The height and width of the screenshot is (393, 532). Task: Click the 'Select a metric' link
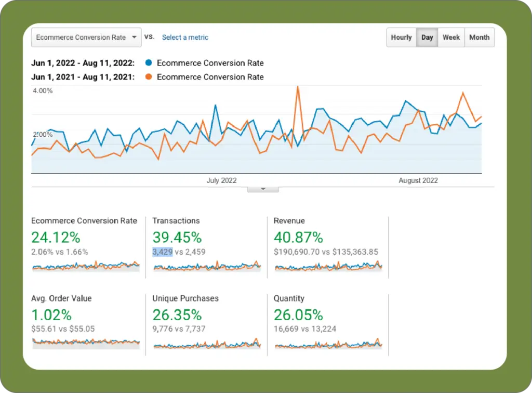pos(185,37)
